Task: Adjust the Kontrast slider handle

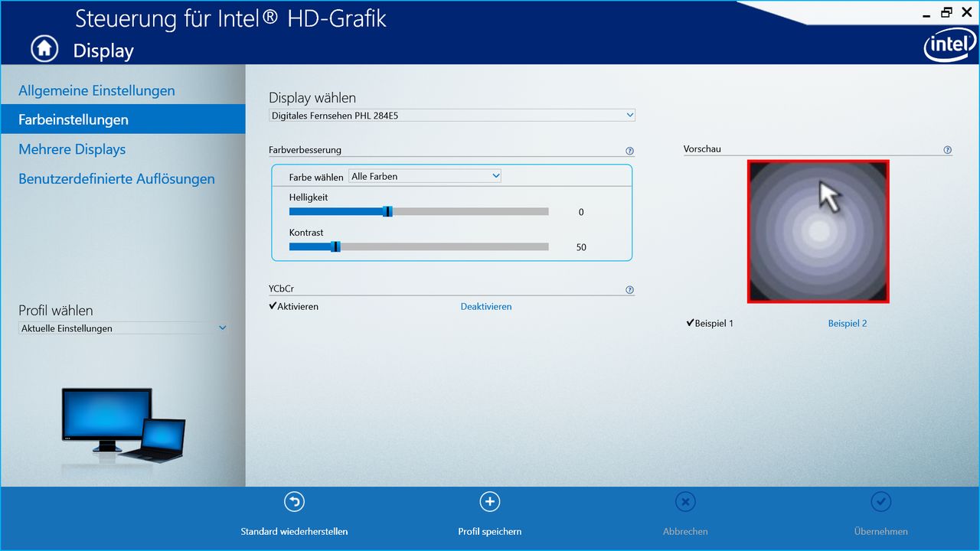Action: (335, 246)
